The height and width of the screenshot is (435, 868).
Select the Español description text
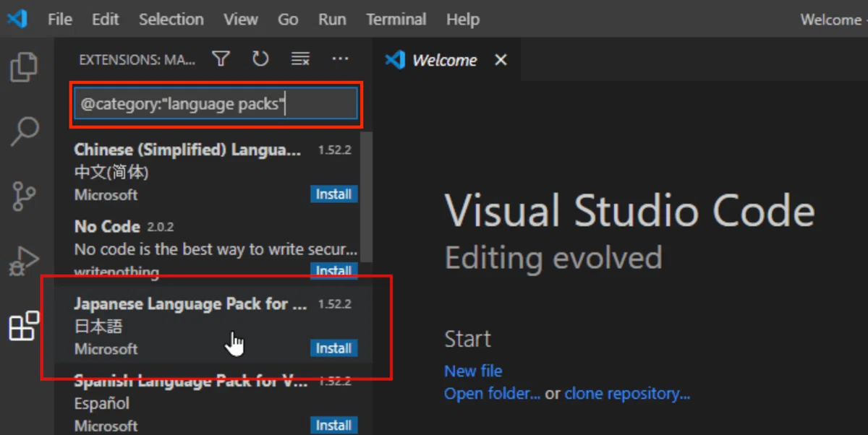pos(102,403)
